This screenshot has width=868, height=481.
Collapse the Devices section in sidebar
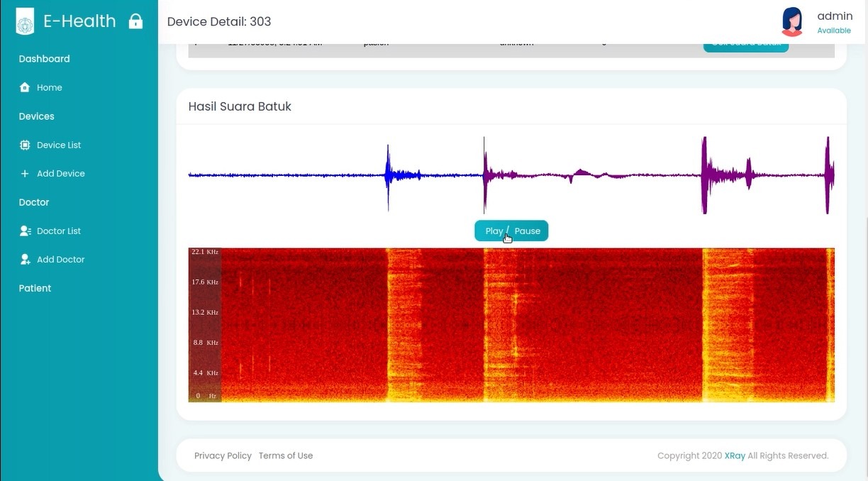pyautogui.click(x=36, y=116)
